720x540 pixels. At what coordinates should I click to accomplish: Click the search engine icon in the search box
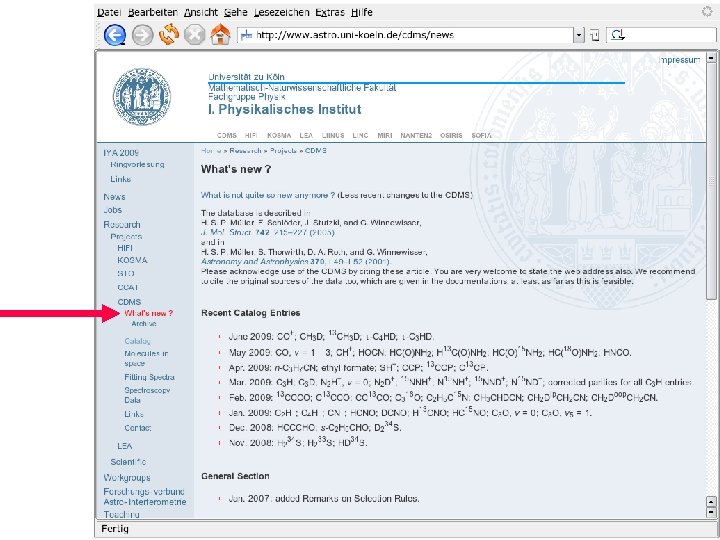pyautogui.click(x=618, y=35)
